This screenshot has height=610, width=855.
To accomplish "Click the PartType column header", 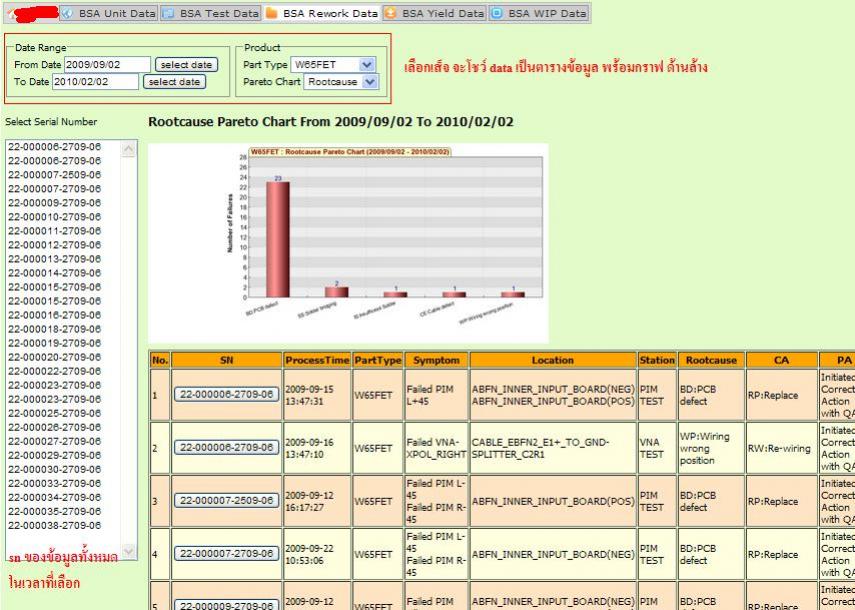I will [377, 360].
